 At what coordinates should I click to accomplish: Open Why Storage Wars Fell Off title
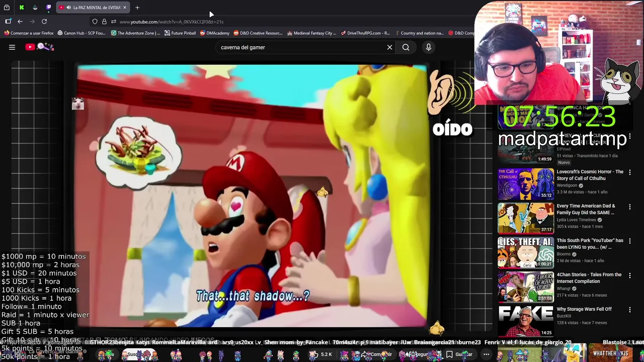coord(584,309)
